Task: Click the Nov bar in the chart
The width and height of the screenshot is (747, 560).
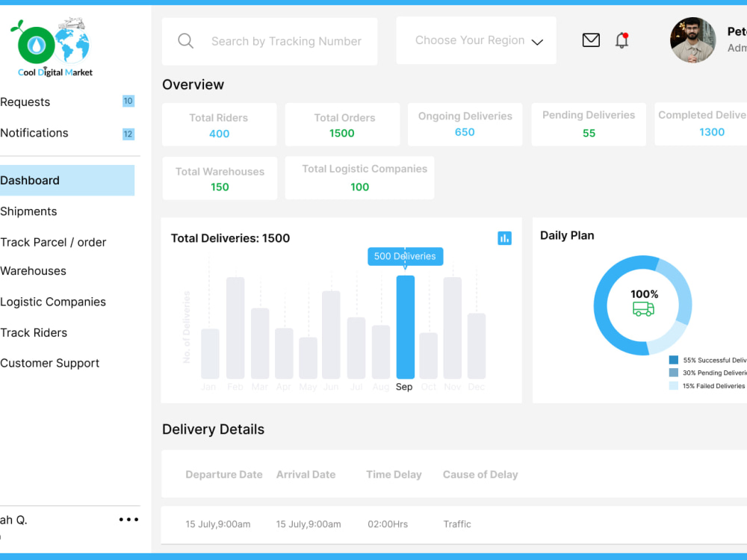Action: 453,328
